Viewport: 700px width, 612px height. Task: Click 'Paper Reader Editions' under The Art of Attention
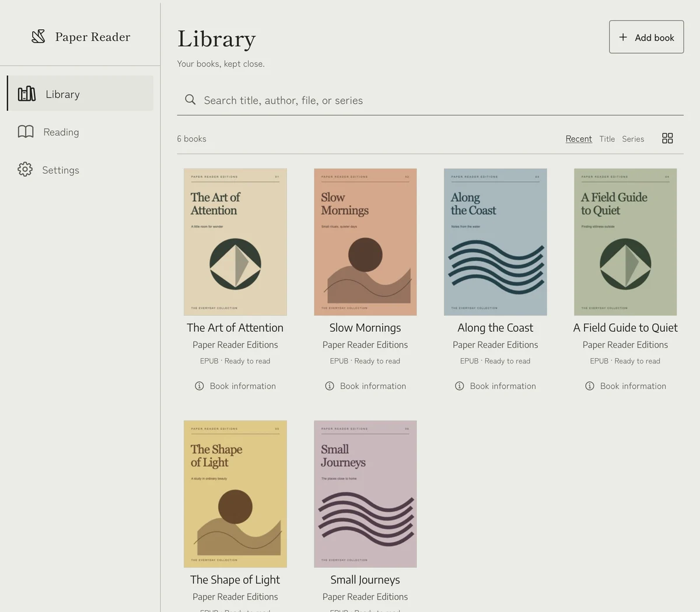coord(235,345)
